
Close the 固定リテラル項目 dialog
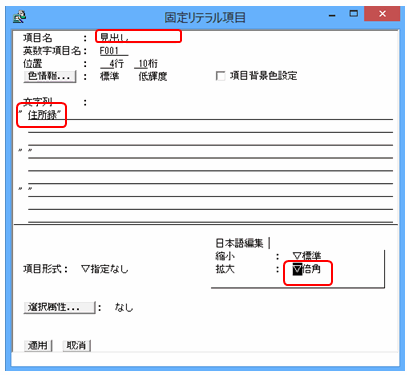click(382, 14)
